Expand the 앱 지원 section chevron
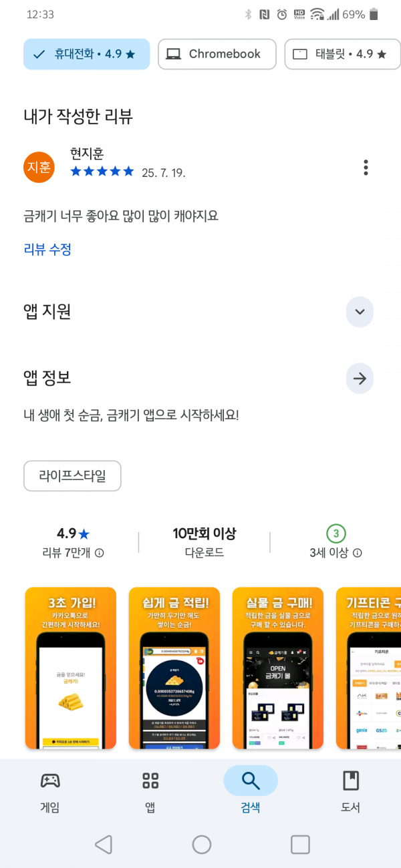This screenshot has width=401, height=868. 360,312
